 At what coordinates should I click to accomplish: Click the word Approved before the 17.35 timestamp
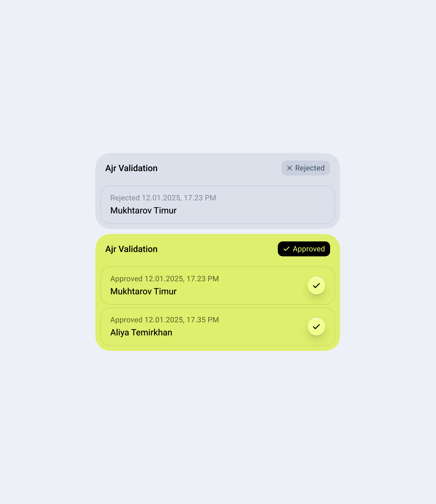coord(126,320)
